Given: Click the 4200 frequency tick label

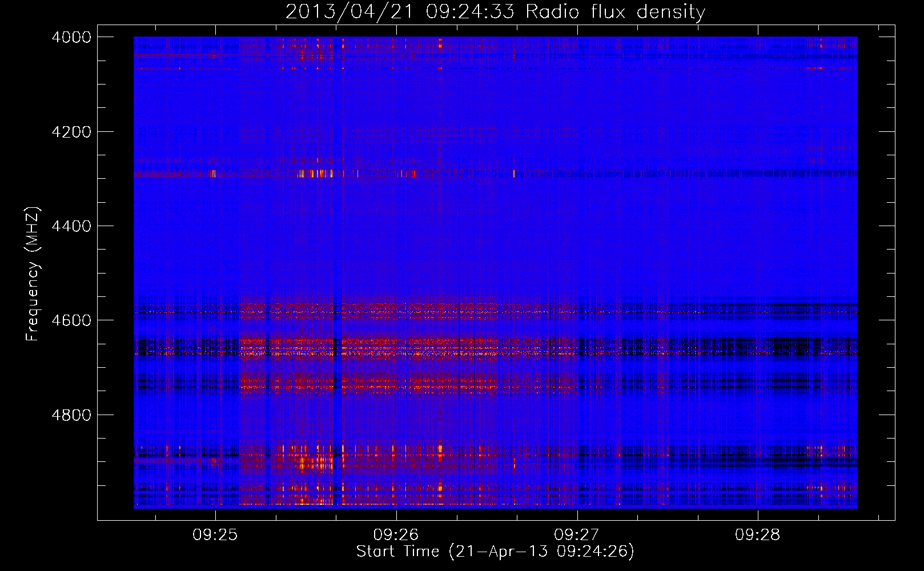Looking at the screenshot, I should click(71, 132).
